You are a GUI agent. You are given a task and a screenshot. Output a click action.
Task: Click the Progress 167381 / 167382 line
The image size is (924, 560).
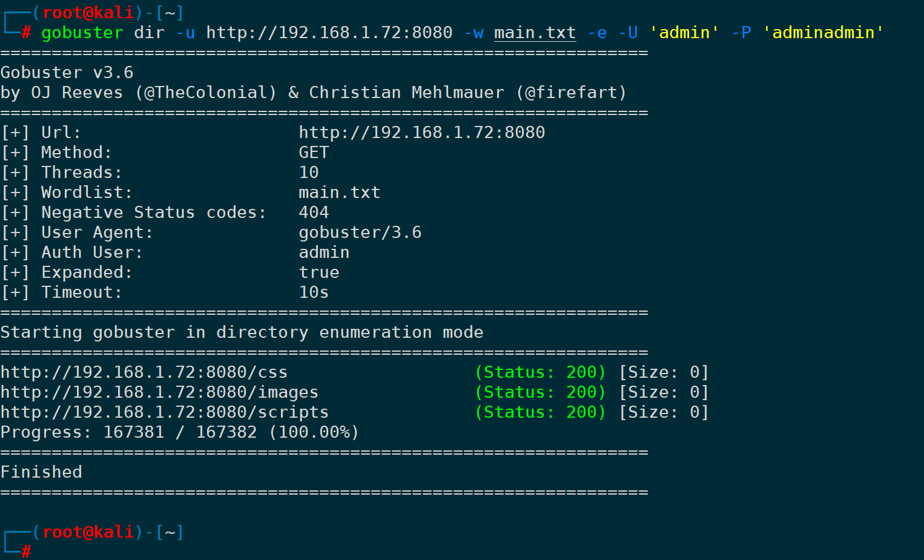(180, 432)
